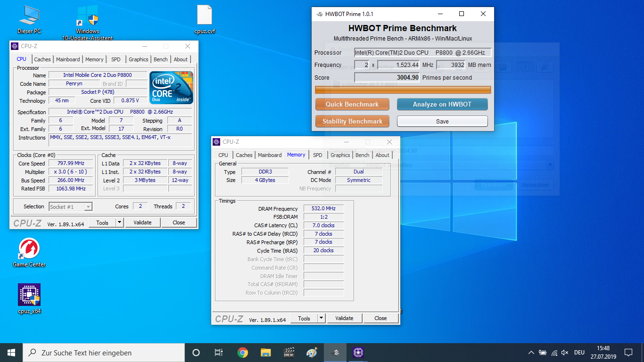Open Tools dropdown arrow in Memory window
The image size is (644, 362).
point(322,318)
